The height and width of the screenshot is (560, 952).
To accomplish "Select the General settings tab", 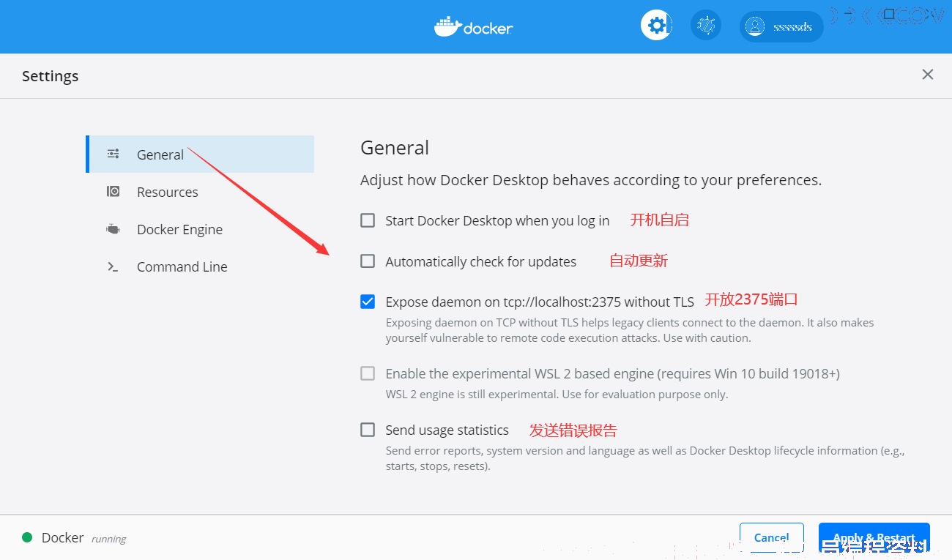I will (200, 154).
